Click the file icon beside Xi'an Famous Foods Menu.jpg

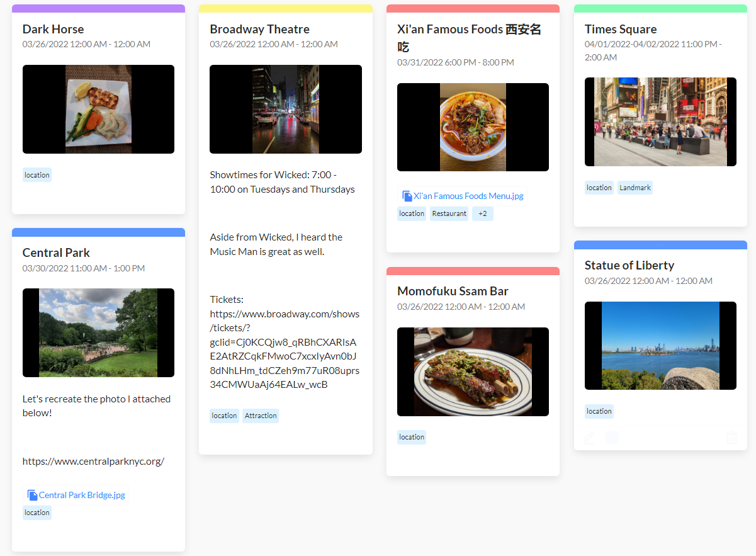(407, 196)
